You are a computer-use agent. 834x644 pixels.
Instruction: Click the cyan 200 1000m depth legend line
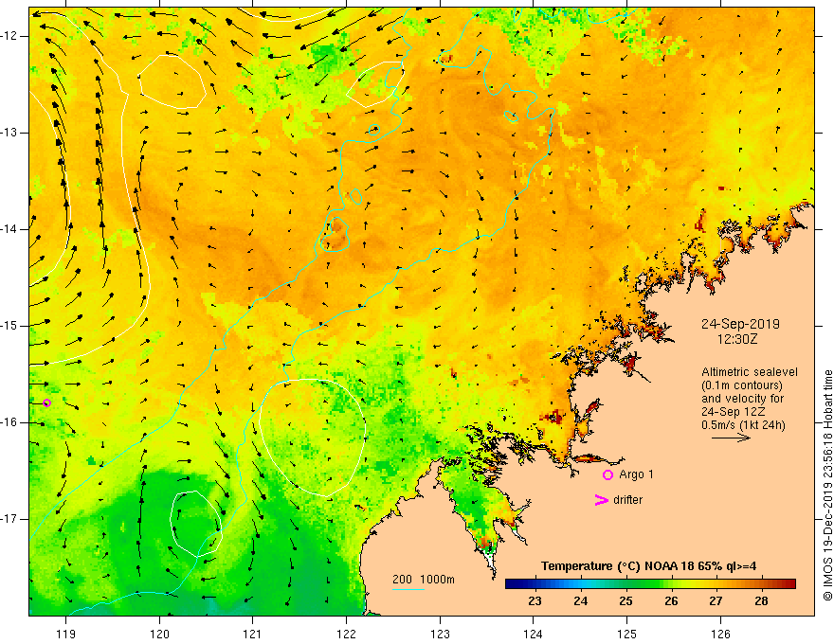[x=408, y=590]
